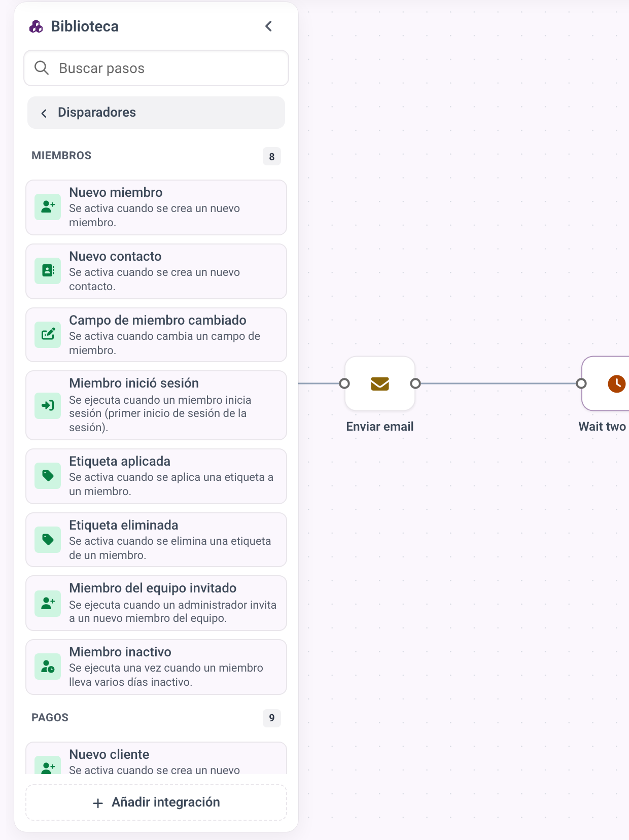Click the Nuevo miembro person-plus icon
629x840 pixels.
pyautogui.click(x=48, y=207)
